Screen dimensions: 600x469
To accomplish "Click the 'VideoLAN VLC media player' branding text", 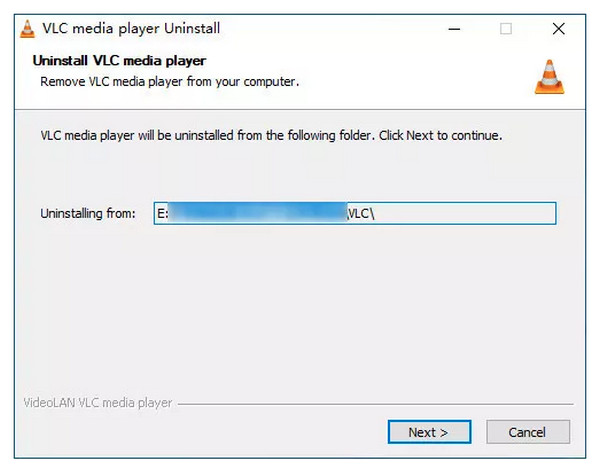I will (x=98, y=403).
